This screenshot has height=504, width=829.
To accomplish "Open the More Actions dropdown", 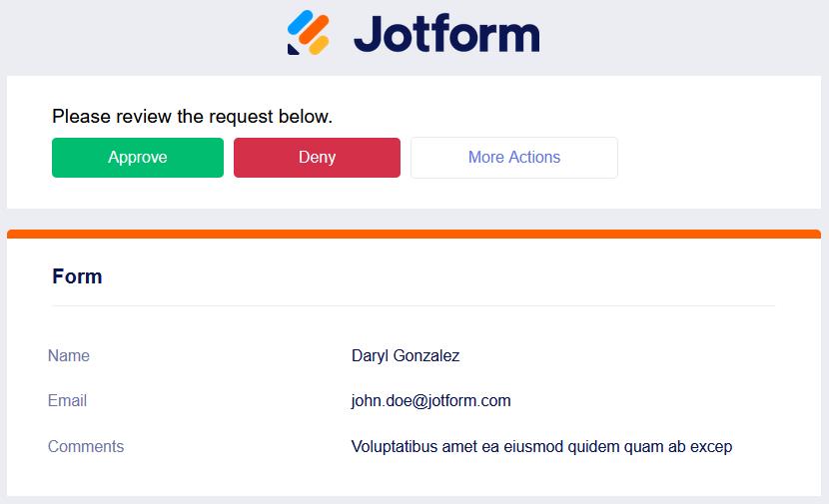I will 513,158.
